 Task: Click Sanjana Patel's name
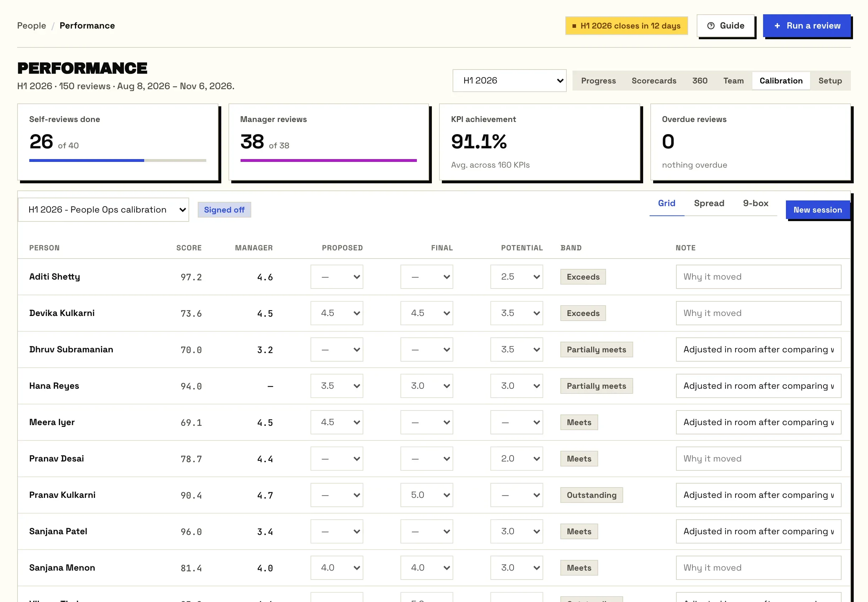(x=58, y=531)
